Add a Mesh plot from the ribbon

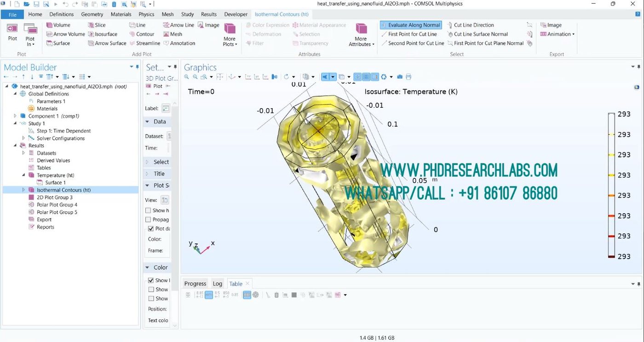pyautogui.click(x=172, y=34)
